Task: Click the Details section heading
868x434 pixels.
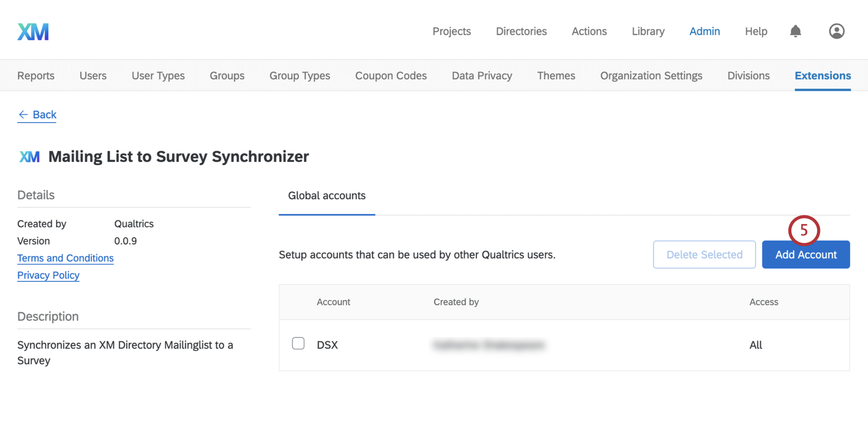Action: pyautogui.click(x=36, y=195)
